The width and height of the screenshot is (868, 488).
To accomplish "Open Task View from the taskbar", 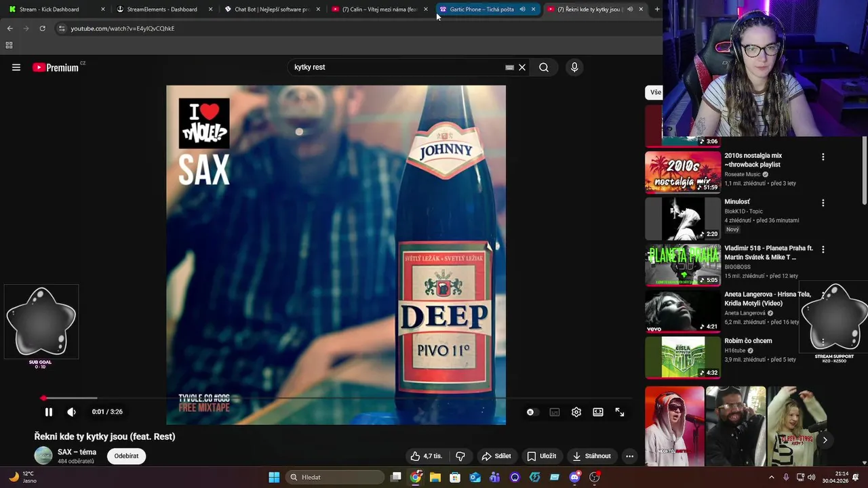I will coord(396,477).
